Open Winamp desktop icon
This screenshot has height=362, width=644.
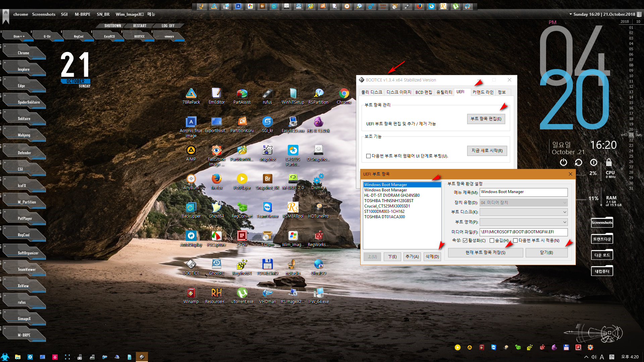[191, 295]
